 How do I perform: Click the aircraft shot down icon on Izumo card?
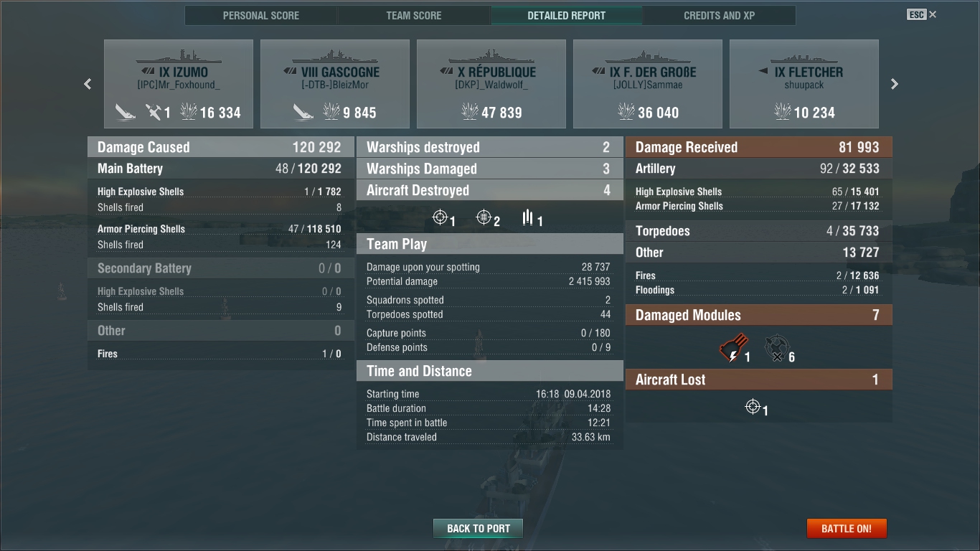pyautogui.click(x=154, y=112)
